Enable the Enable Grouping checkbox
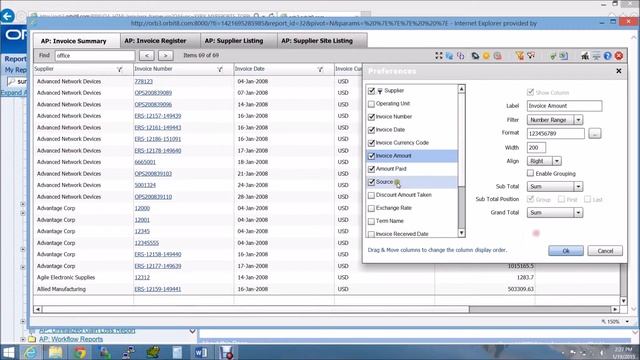Screen dimensions: 640x360 (530, 173)
